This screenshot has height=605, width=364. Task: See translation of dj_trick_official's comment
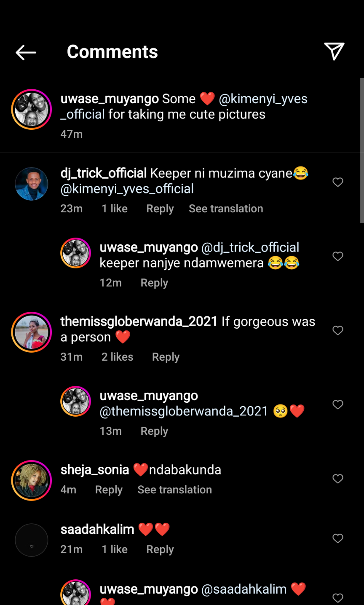click(226, 209)
